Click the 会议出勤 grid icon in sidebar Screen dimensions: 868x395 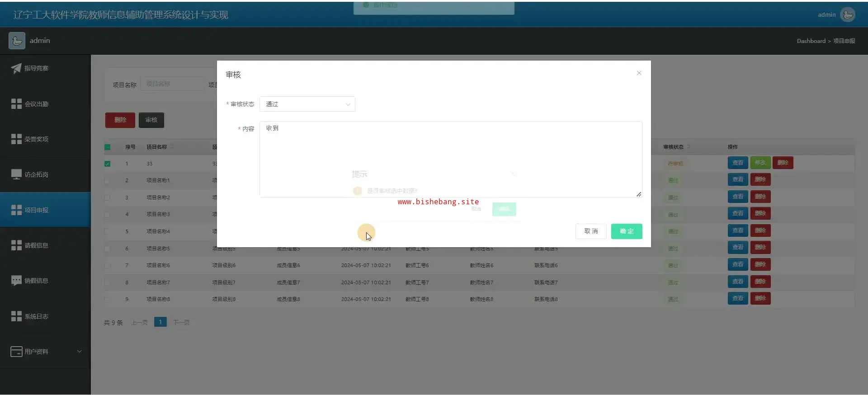click(16, 104)
